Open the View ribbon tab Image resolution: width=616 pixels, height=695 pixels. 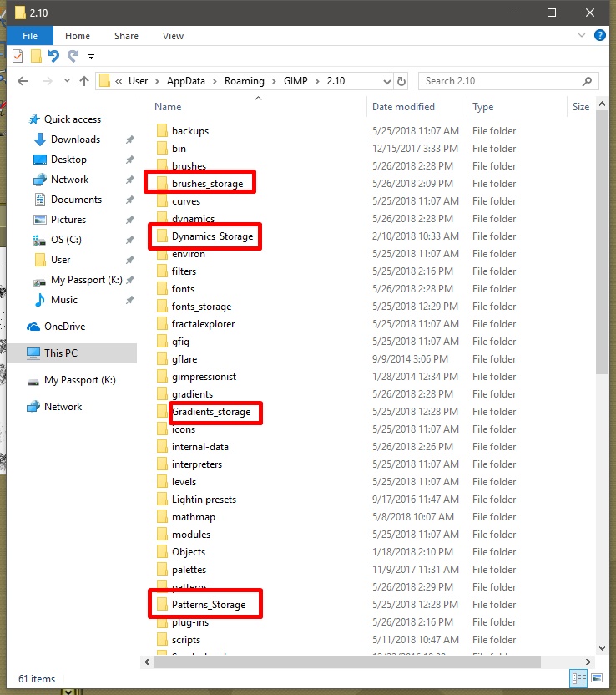pyautogui.click(x=173, y=36)
